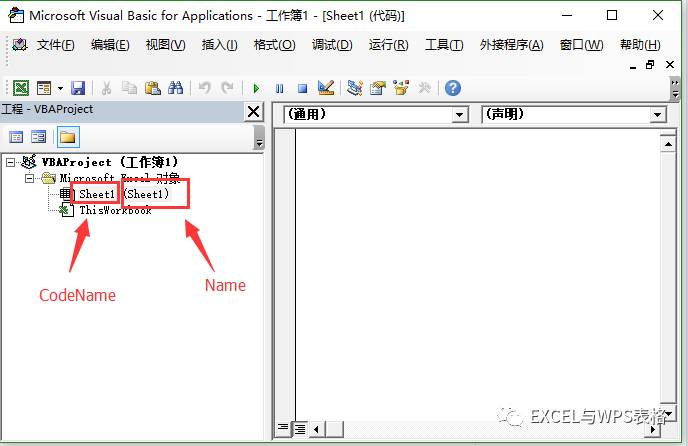Open the Project Explorer toolbar icon
The image size is (688, 446).
tap(355, 88)
